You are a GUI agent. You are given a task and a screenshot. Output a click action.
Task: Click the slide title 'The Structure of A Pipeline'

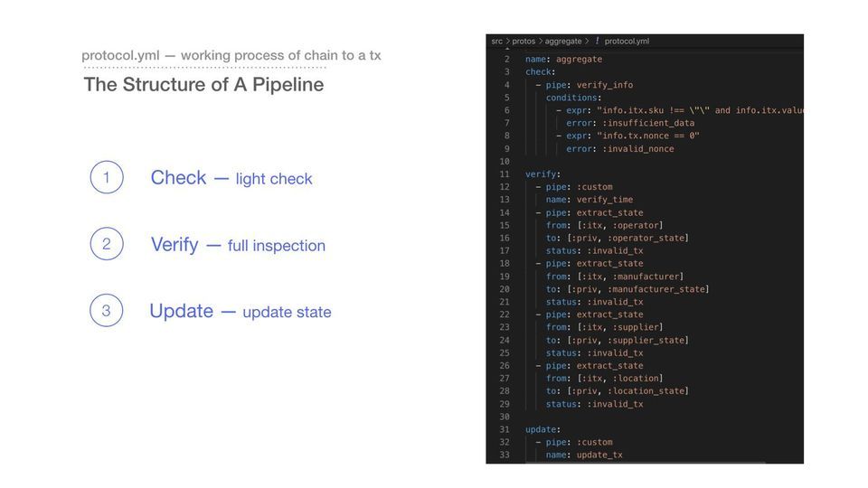[x=203, y=85]
